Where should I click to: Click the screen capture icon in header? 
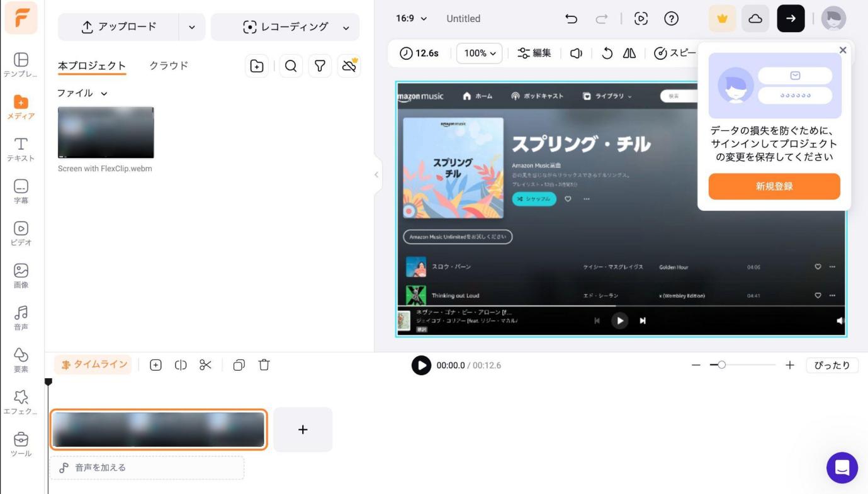(641, 19)
